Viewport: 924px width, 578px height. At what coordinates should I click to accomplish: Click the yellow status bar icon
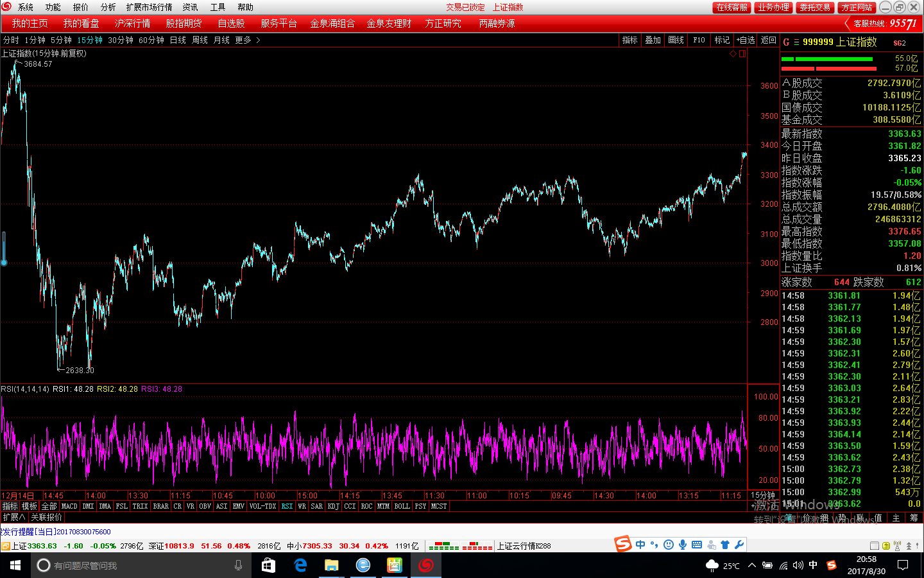(x=886, y=546)
